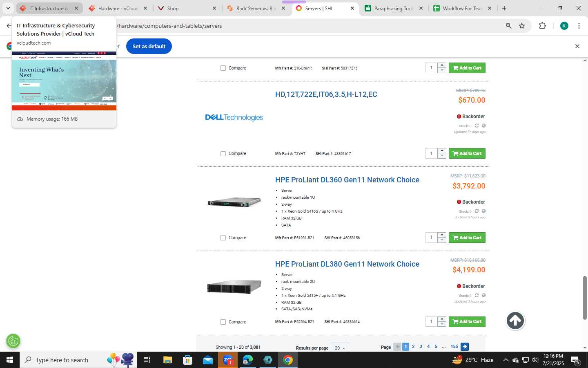This screenshot has width=588, height=368.
Task: Click Set as default button
Action: click(x=149, y=46)
